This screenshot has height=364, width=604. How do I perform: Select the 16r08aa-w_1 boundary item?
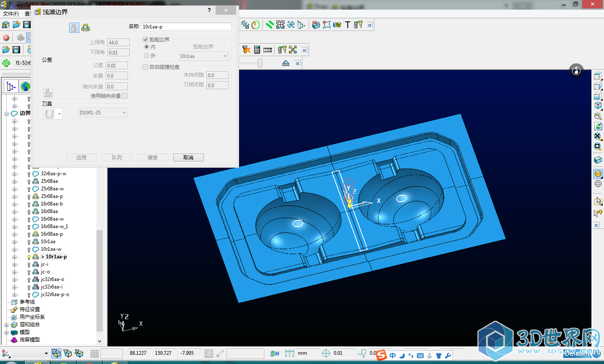pos(54,226)
